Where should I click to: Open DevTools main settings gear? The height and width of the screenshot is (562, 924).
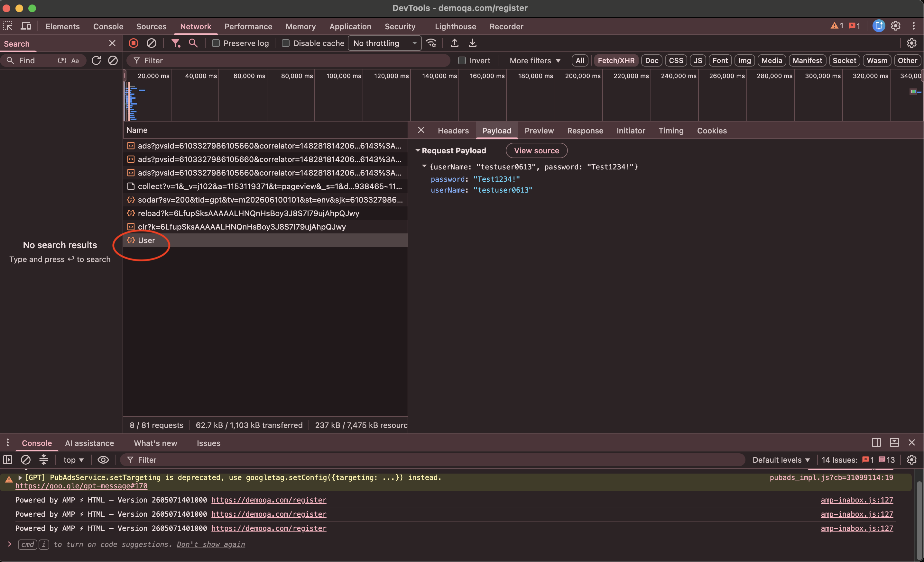click(x=895, y=26)
